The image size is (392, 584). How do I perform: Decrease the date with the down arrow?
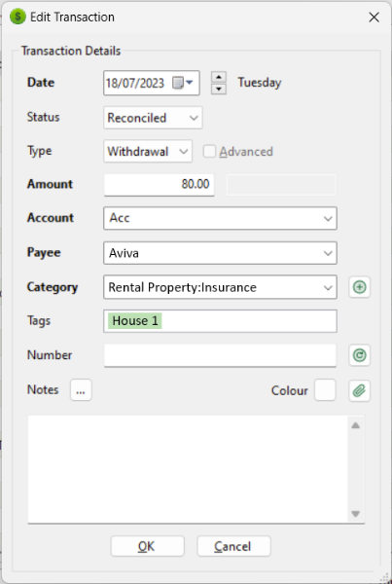click(219, 89)
